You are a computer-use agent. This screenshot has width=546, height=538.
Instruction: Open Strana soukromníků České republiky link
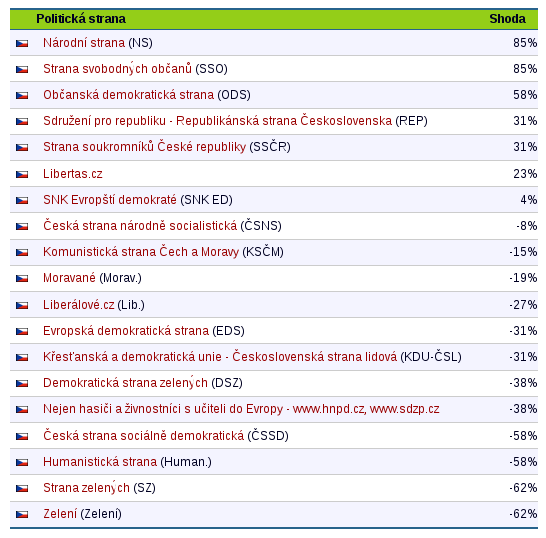pos(145,147)
